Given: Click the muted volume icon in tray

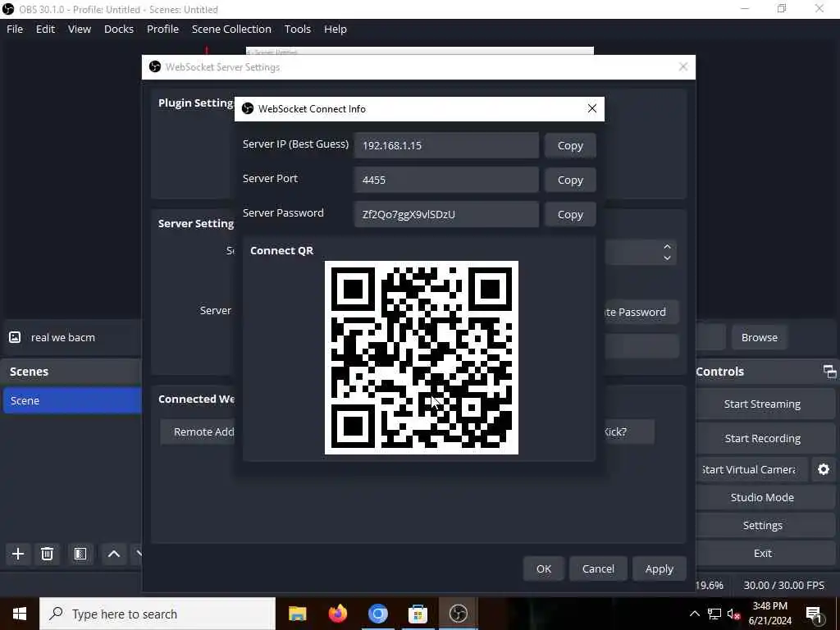Looking at the screenshot, I should [734, 614].
